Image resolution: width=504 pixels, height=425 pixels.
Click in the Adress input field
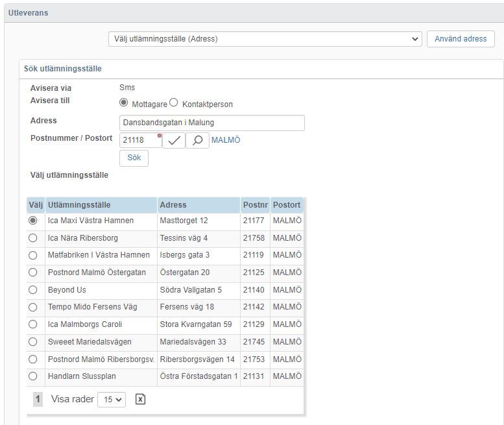[212, 123]
